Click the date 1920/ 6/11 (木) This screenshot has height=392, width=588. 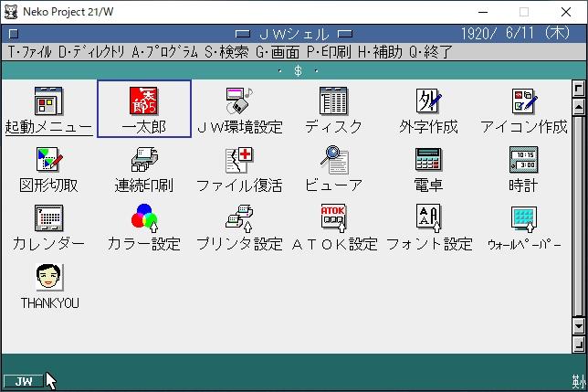click(x=515, y=34)
